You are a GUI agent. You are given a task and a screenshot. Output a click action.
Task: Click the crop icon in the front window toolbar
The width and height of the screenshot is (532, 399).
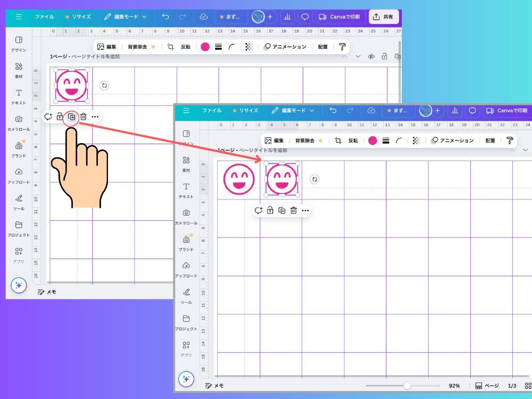pyautogui.click(x=338, y=140)
